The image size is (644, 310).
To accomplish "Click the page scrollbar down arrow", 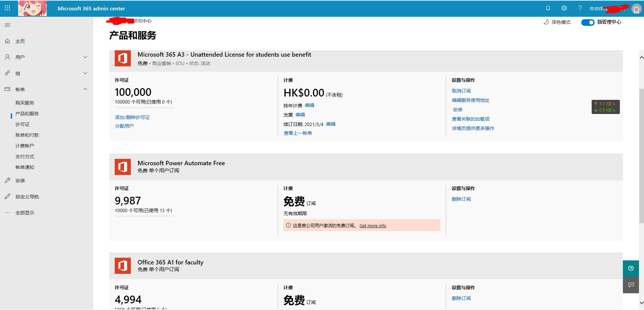I will (641, 302).
